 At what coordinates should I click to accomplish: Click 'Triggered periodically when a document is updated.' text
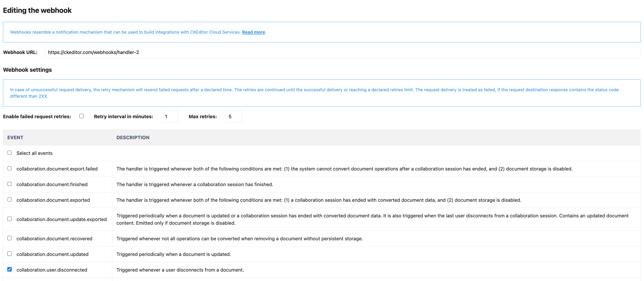pos(174,254)
